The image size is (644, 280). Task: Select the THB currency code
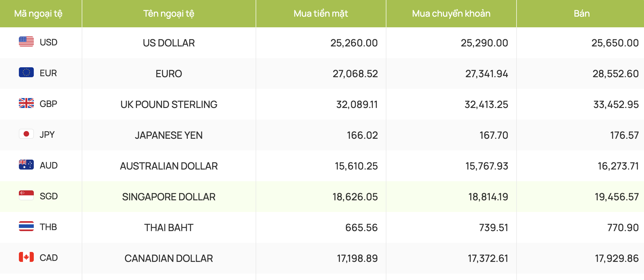[x=48, y=227]
